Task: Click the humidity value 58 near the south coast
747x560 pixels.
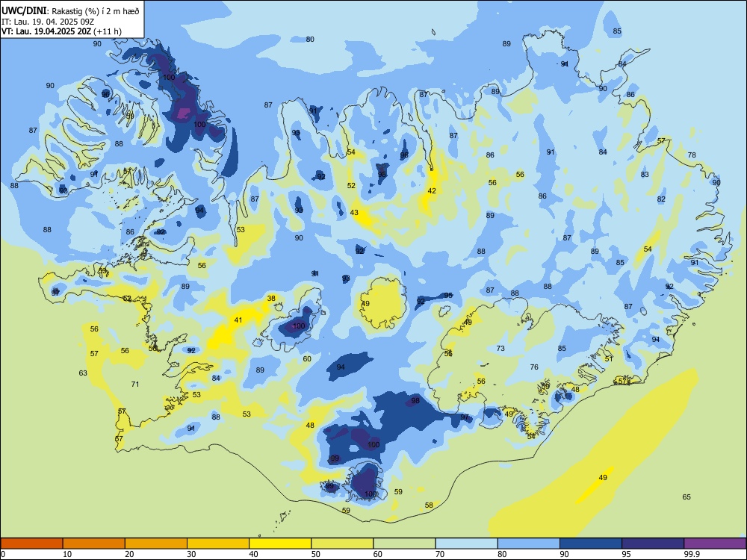Action: click(429, 505)
